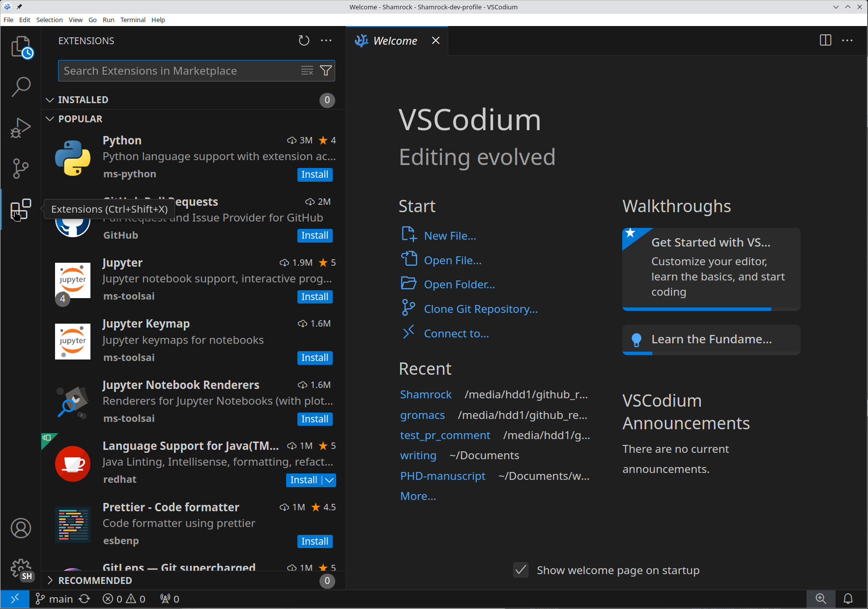Open remote window indicator in status bar

[x=15, y=599]
